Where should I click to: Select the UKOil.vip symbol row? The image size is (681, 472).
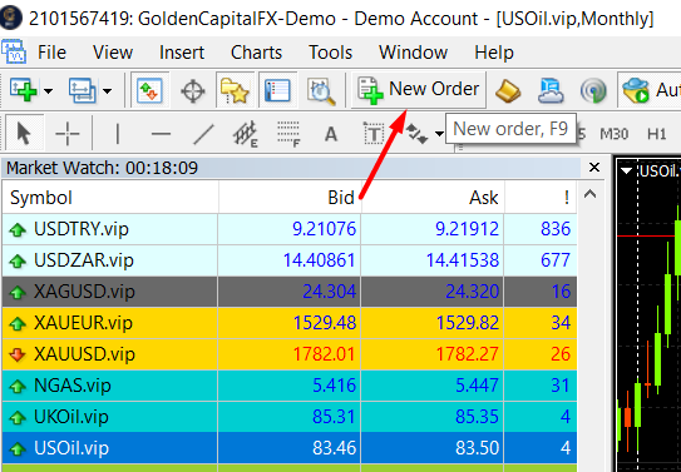click(x=290, y=416)
